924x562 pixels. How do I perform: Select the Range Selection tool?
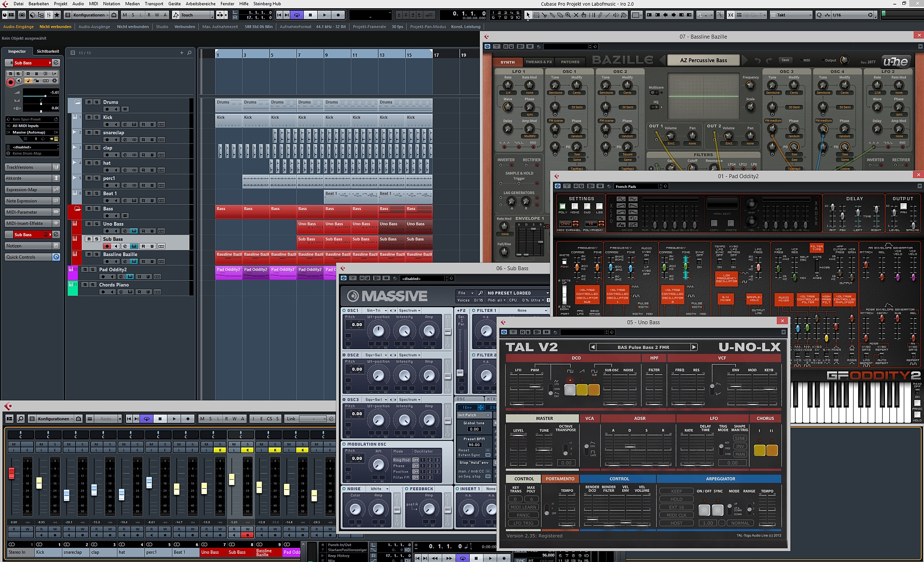pos(536,15)
